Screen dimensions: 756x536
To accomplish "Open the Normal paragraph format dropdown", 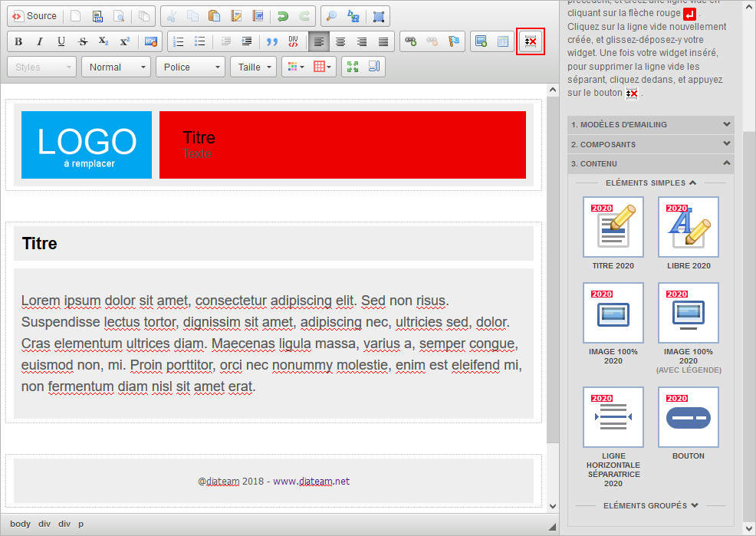I will 115,67.
